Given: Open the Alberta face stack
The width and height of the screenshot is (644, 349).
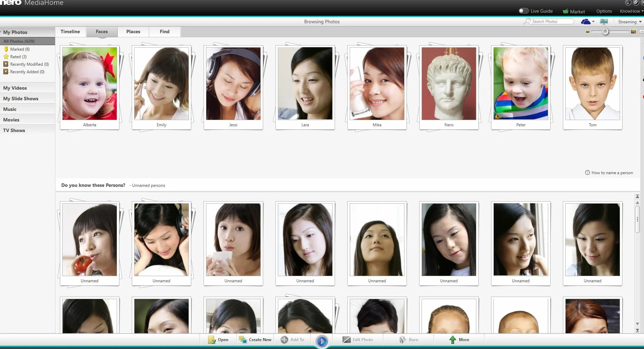Looking at the screenshot, I should click(90, 88).
